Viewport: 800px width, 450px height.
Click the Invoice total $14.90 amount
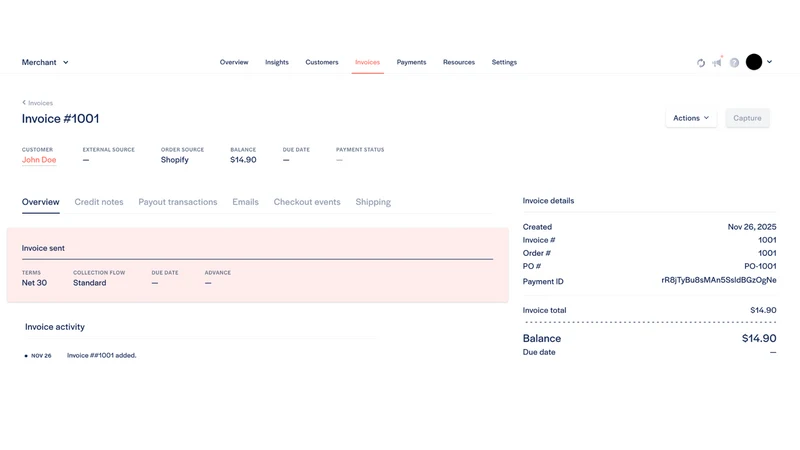click(x=763, y=310)
